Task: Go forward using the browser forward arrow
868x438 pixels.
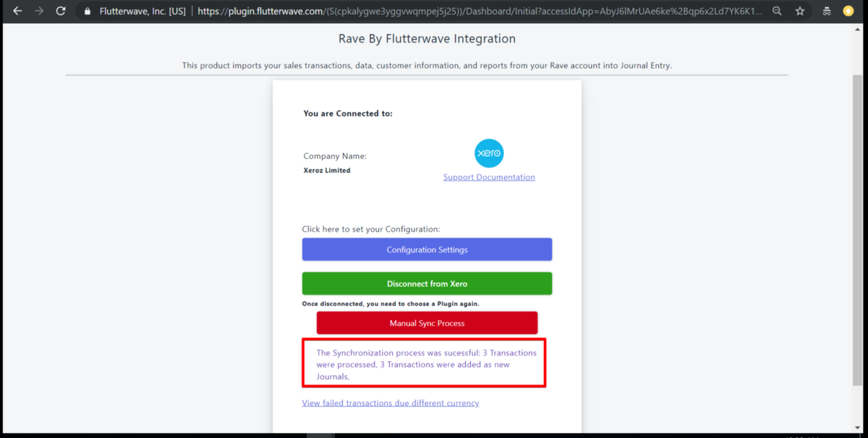Action: pyautogui.click(x=39, y=11)
